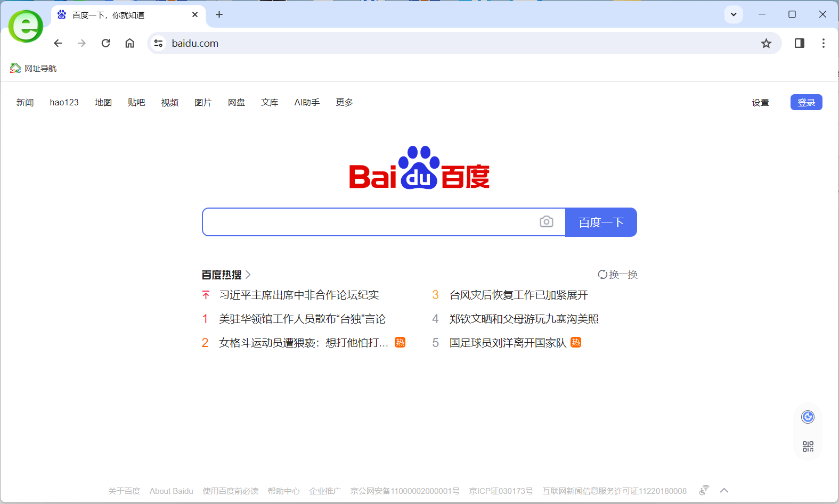Open site information icon in address bar
The height and width of the screenshot is (504, 839).
coord(158,43)
